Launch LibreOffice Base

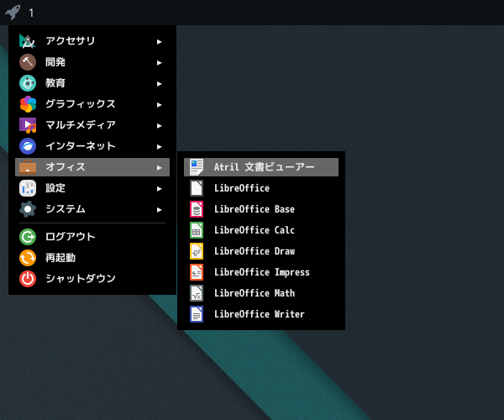pyautogui.click(x=261, y=209)
